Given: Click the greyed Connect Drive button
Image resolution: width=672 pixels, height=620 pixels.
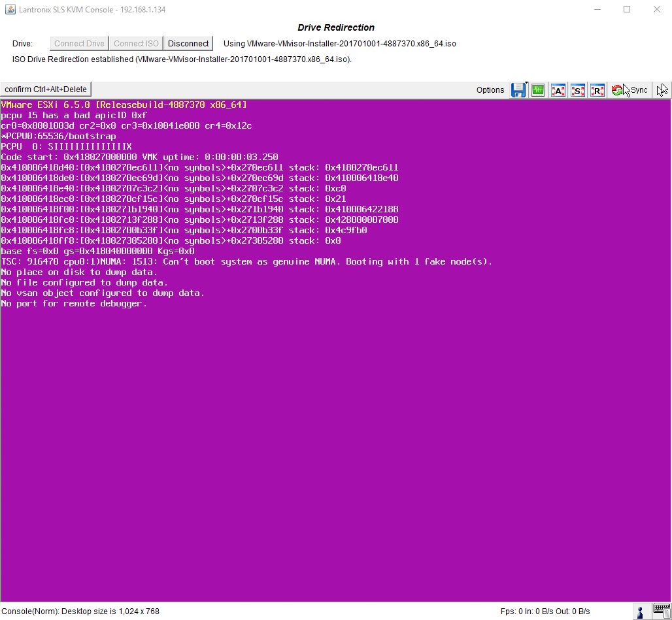Looking at the screenshot, I should tap(79, 43).
